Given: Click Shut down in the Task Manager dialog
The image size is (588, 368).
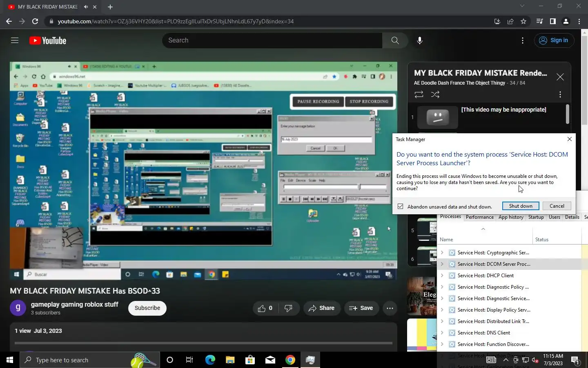Looking at the screenshot, I should click(521, 206).
